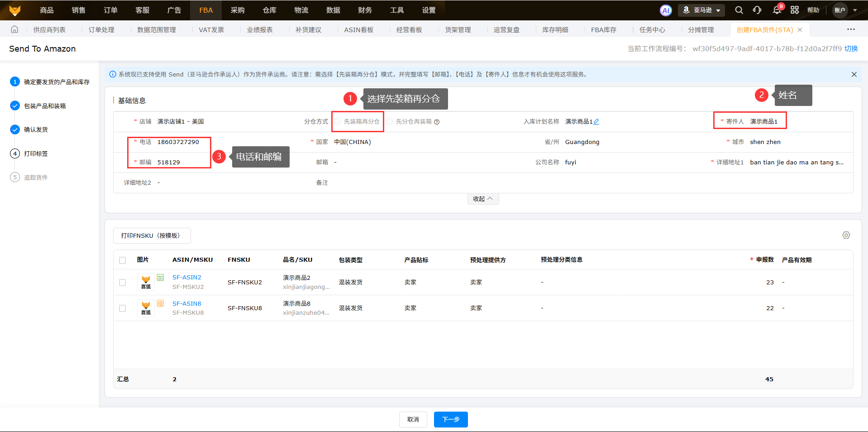Click the home icon in tab bar
Image resolution: width=868 pixels, height=432 pixels.
click(14, 29)
